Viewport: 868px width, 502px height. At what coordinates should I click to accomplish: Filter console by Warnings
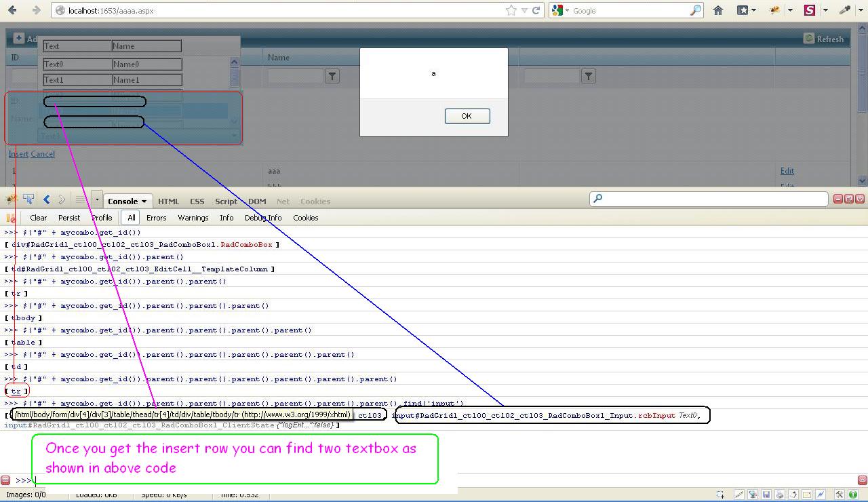pos(193,218)
